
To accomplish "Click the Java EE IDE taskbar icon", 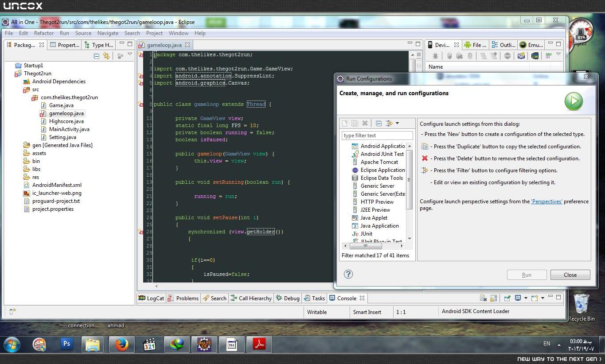I will pos(204,344).
